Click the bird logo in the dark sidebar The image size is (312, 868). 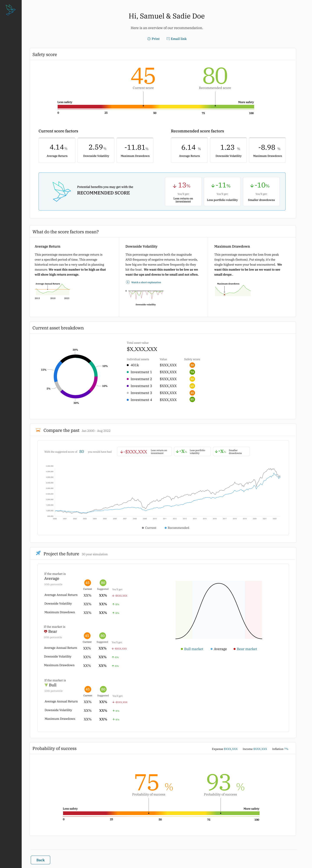coord(11,10)
